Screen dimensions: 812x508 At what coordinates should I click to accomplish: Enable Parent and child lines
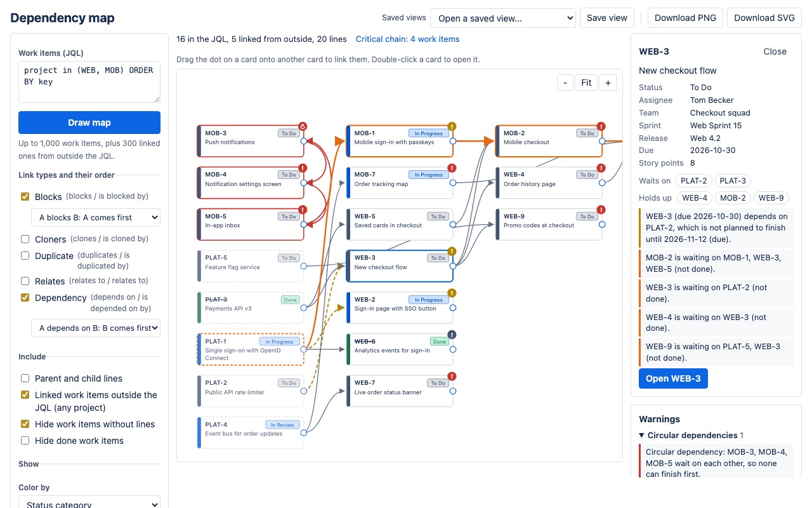pyautogui.click(x=25, y=378)
